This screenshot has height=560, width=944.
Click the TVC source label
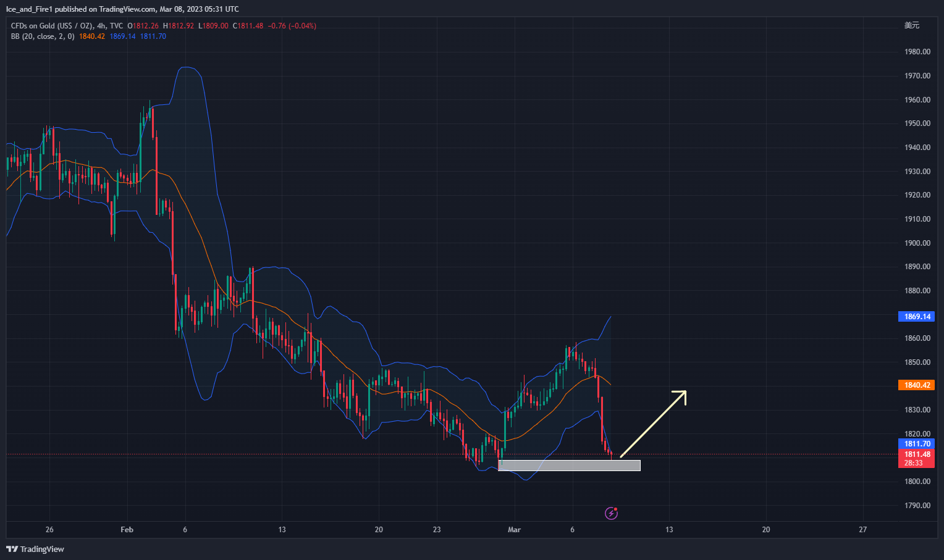click(x=117, y=26)
